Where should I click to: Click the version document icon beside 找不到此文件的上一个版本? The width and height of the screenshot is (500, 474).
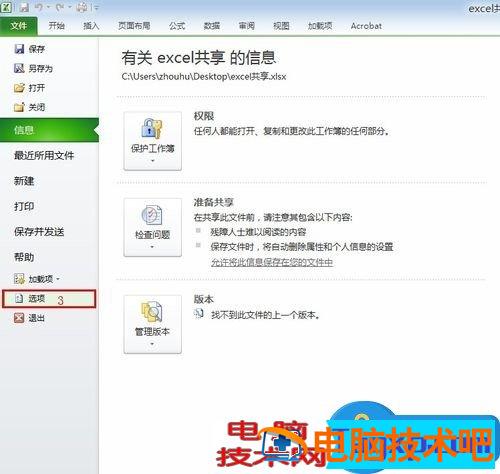pos(199,314)
